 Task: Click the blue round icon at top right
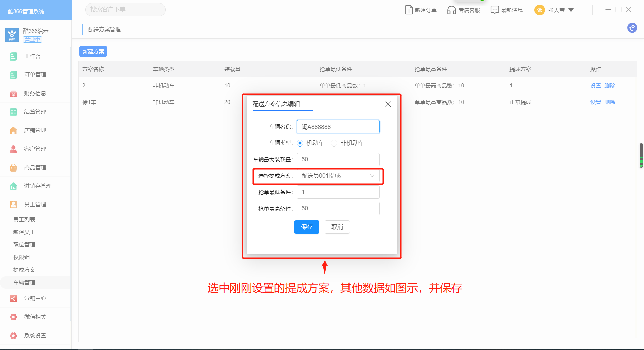(632, 28)
